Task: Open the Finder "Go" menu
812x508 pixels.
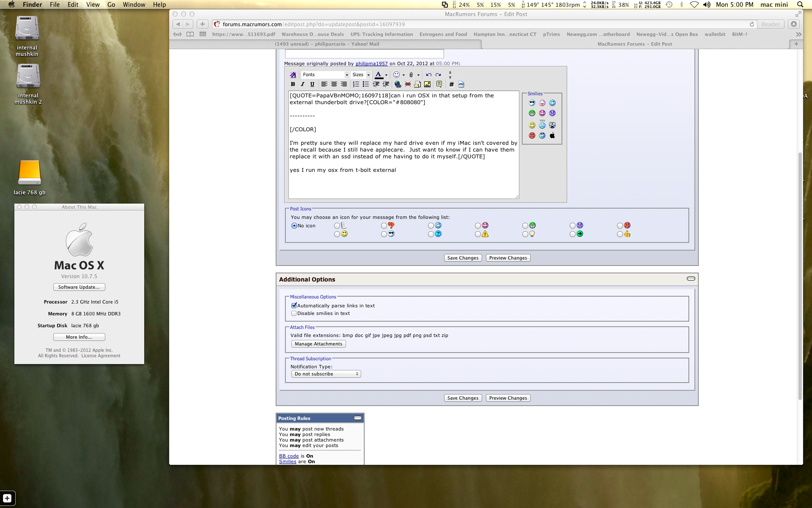Action: pos(111,5)
